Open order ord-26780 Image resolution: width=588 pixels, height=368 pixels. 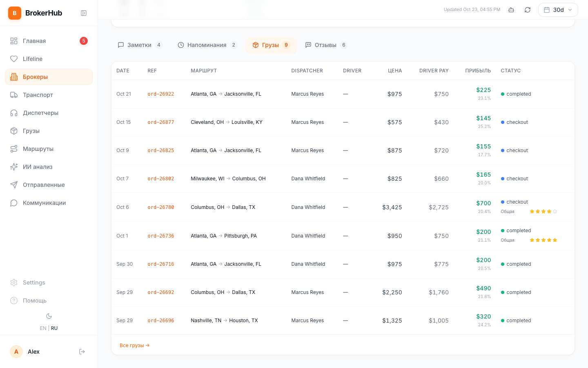point(161,207)
